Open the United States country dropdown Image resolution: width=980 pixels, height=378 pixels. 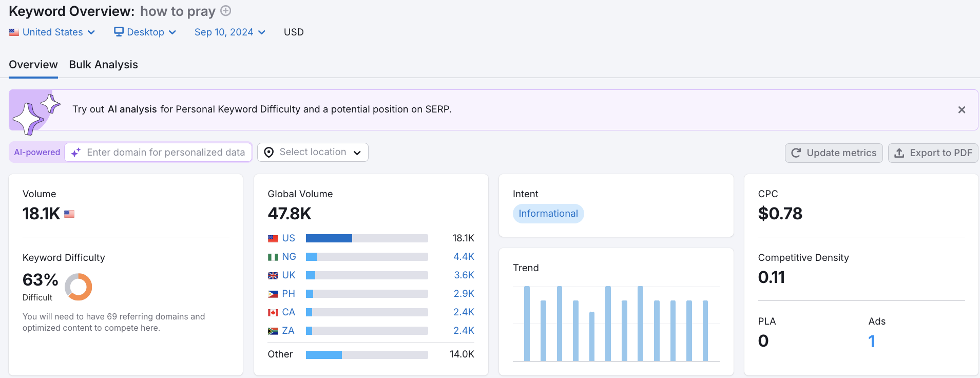click(x=52, y=32)
